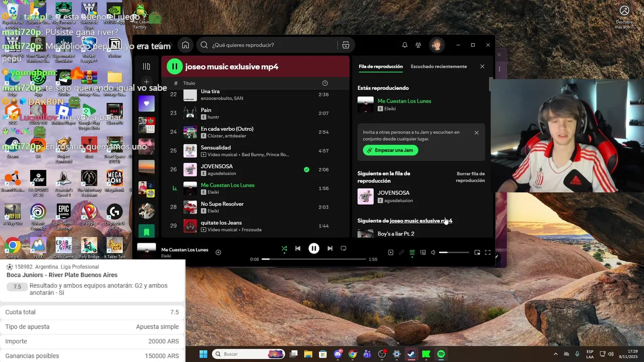Image resolution: width=644 pixels, height=362 pixels.
Task: Click the Eleiki artist link in player bar
Action: (166, 256)
